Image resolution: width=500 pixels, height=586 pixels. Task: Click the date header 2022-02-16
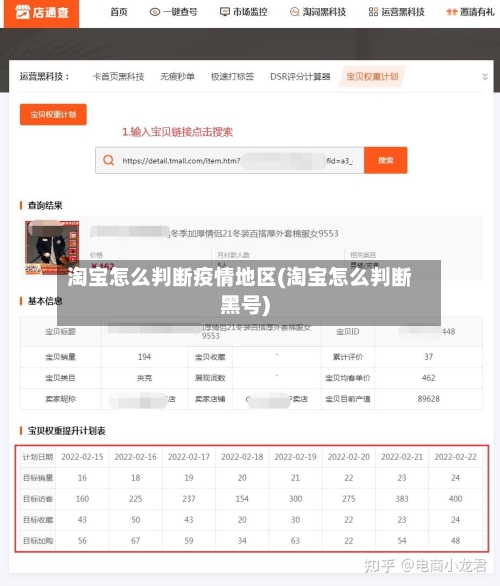click(136, 457)
